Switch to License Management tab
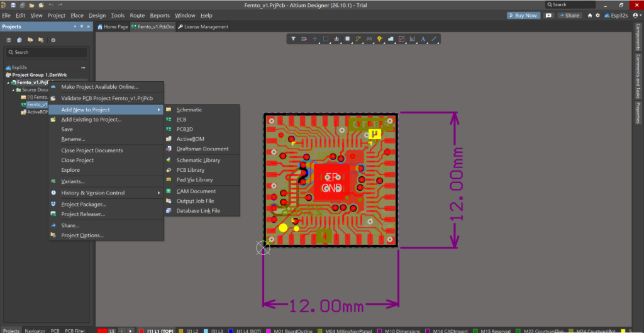The image size is (644, 333). (x=203, y=26)
